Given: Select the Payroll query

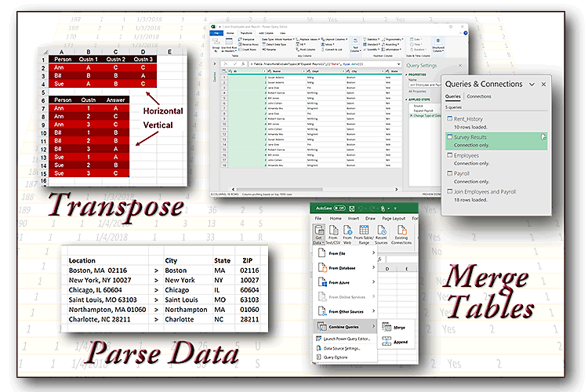Looking at the screenshot, I should 496,177.
